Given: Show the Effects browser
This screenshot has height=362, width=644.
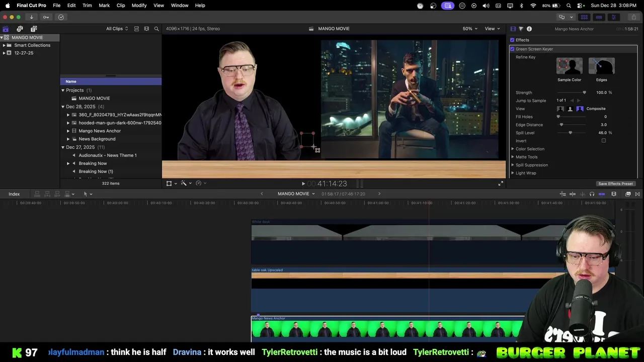Looking at the screenshot, I should tap(628, 194).
